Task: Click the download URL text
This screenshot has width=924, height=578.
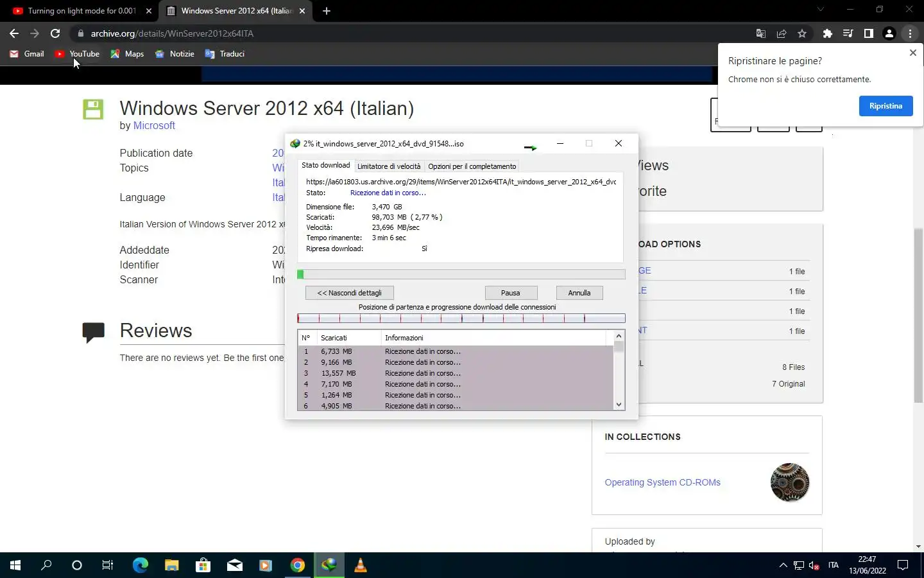Action: click(x=461, y=182)
